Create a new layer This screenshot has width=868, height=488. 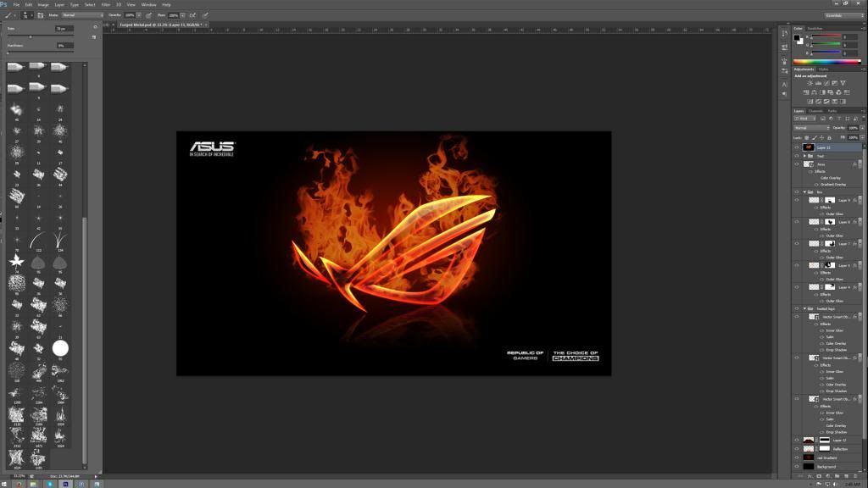click(846, 476)
